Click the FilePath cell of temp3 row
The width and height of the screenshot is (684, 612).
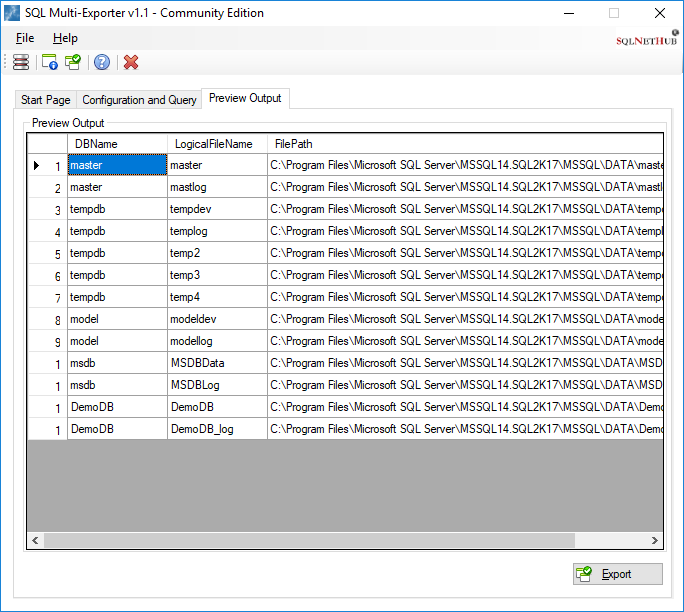[x=465, y=275]
